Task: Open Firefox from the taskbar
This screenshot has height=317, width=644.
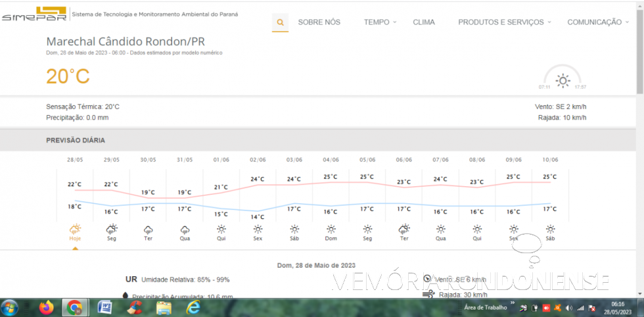Action: tap(46, 307)
